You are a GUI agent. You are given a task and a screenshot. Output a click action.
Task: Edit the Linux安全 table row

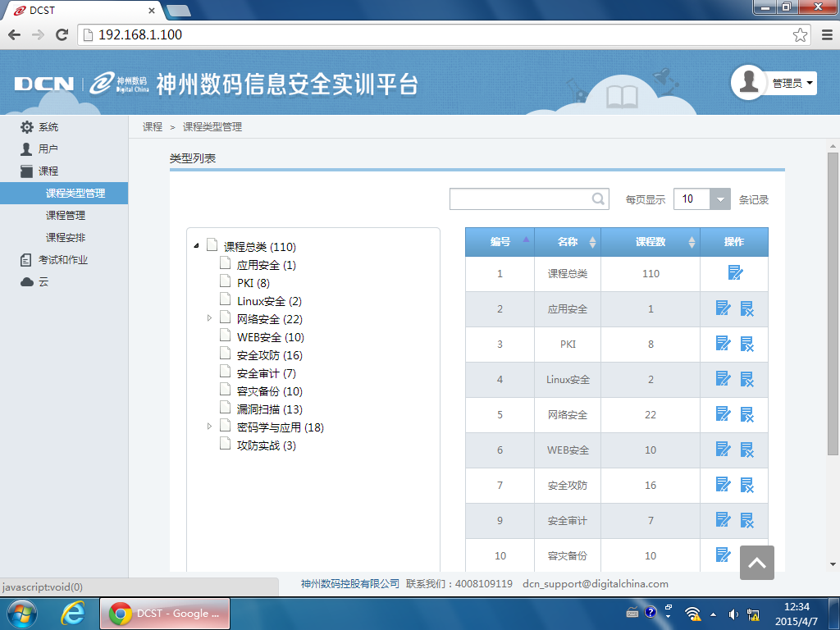[x=724, y=379]
